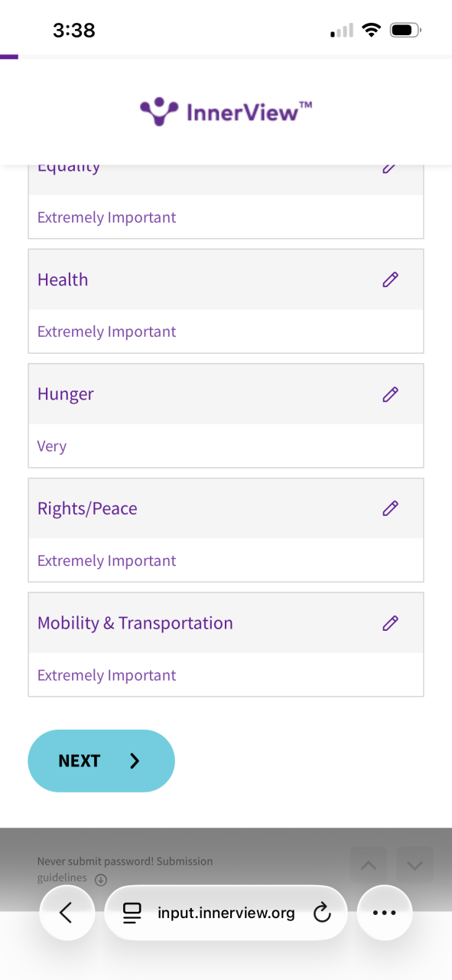This screenshot has width=452, height=980.
Task: Jump up with the up-chevron button
Action: (369, 865)
